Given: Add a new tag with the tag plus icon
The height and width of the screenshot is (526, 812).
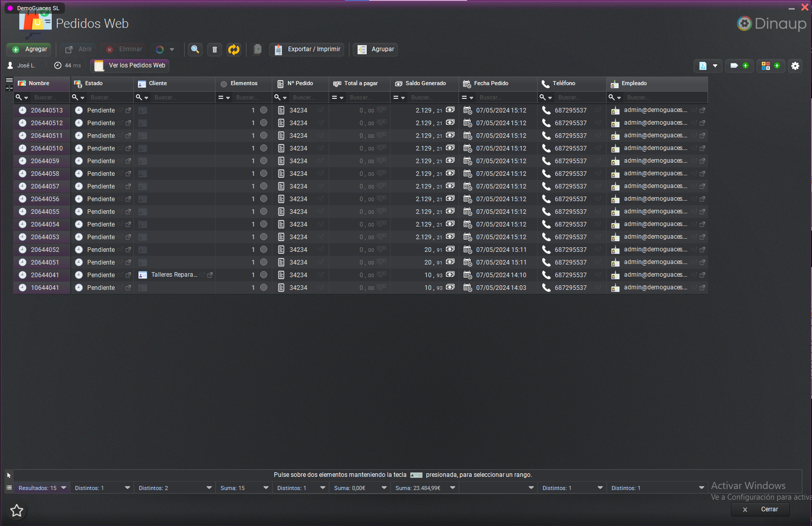Looking at the screenshot, I should 746,66.
